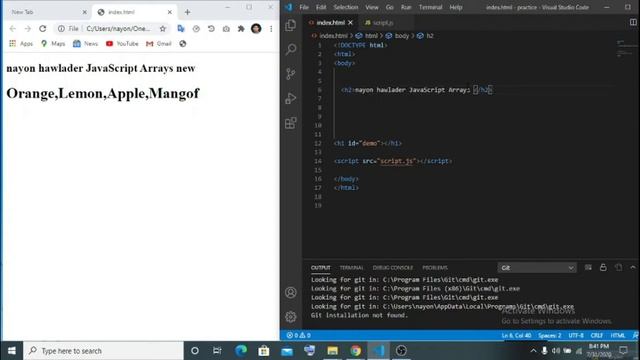Screen dimensions: 640x360
Task: Open the News bookmark
Action: pyautogui.click(x=85, y=44)
